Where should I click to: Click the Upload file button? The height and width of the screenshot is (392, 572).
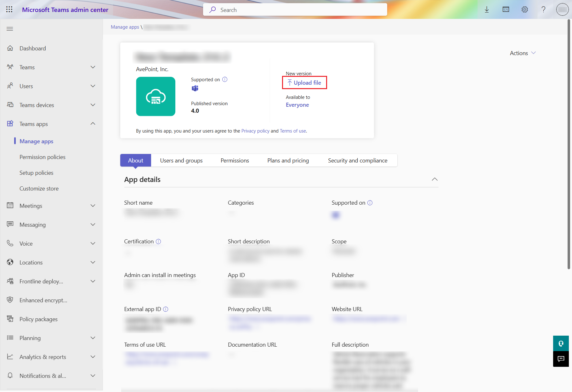(x=304, y=82)
